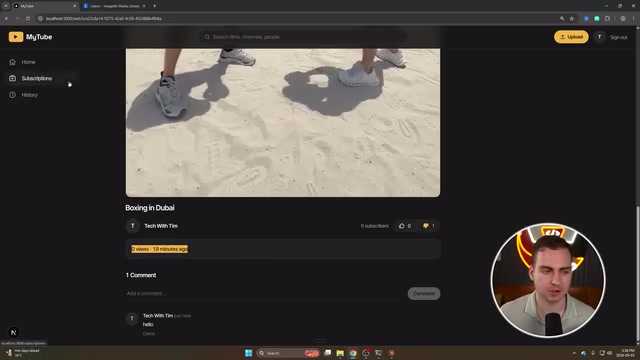Click the comment author avatar next to hello
640x360 pixels.
(x=132, y=318)
